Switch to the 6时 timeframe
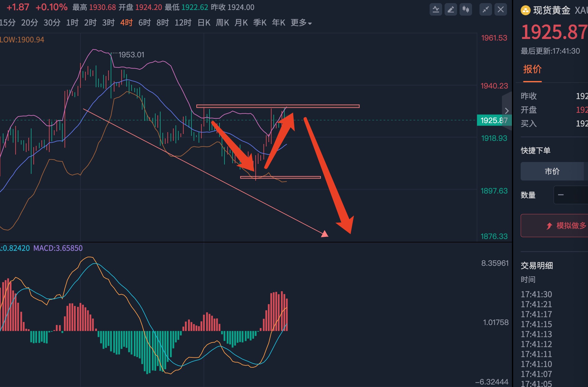The width and height of the screenshot is (588, 387). click(145, 23)
